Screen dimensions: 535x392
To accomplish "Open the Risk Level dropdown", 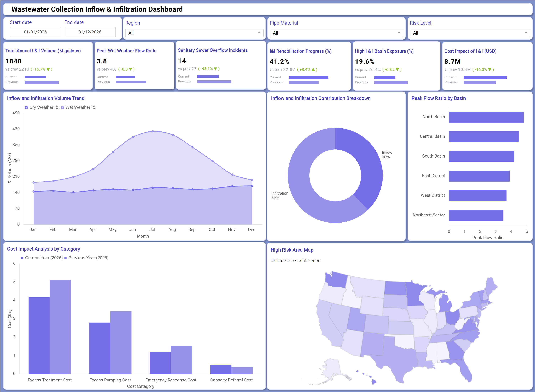I will point(470,33).
